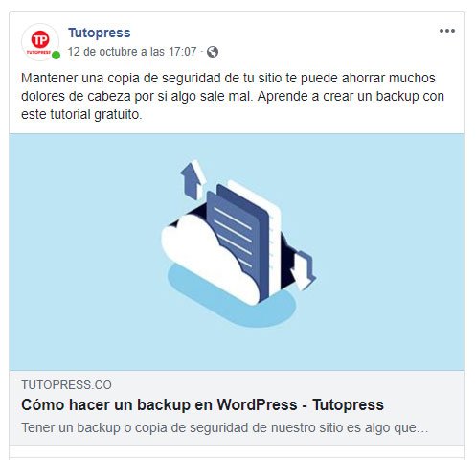
Task: Open the three-dot post options menu
Action: point(447,31)
